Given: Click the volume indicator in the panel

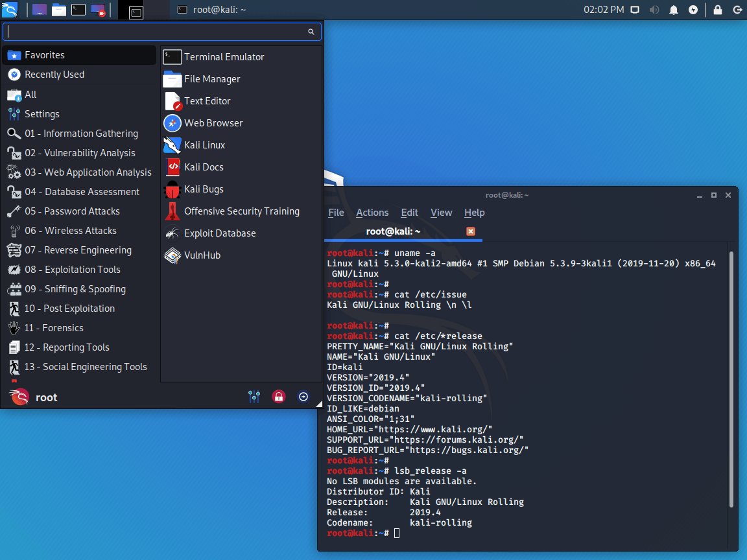Looking at the screenshot, I should [654, 10].
